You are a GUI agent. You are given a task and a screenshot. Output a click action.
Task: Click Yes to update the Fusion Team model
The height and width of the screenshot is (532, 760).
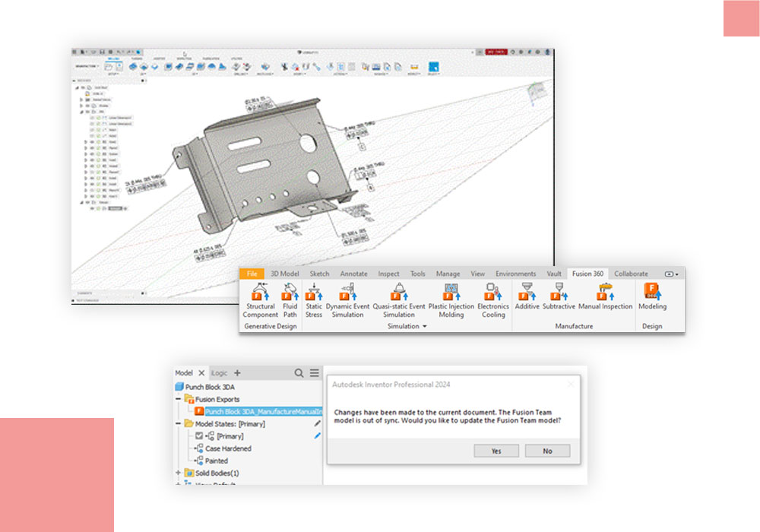pyautogui.click(x=497, y=451)
